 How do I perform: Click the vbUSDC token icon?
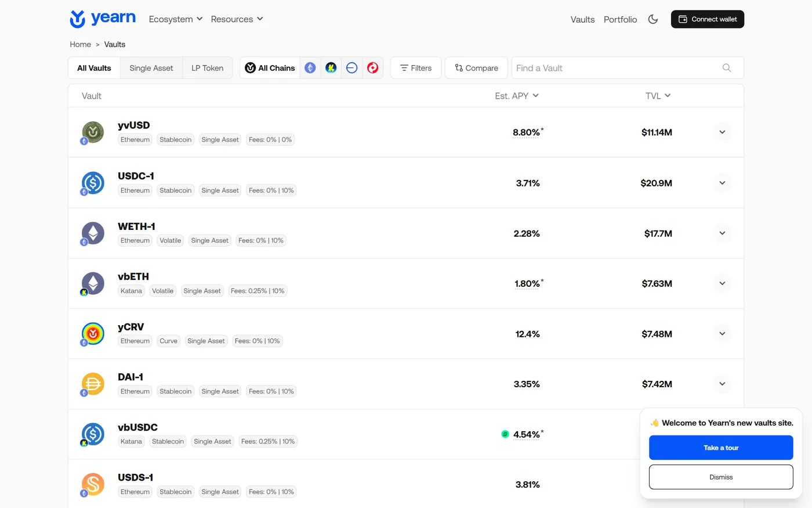(x=93, y=434)
